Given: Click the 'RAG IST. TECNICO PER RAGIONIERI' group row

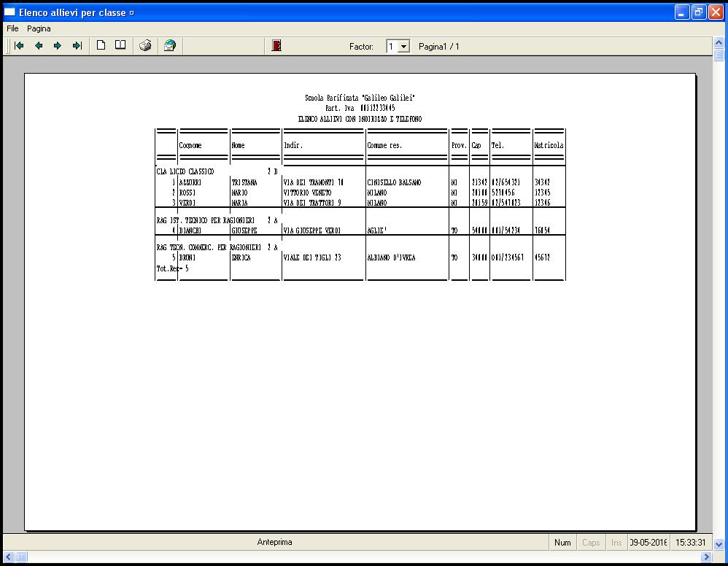Looking at the screenshot, I should [217, 220].
